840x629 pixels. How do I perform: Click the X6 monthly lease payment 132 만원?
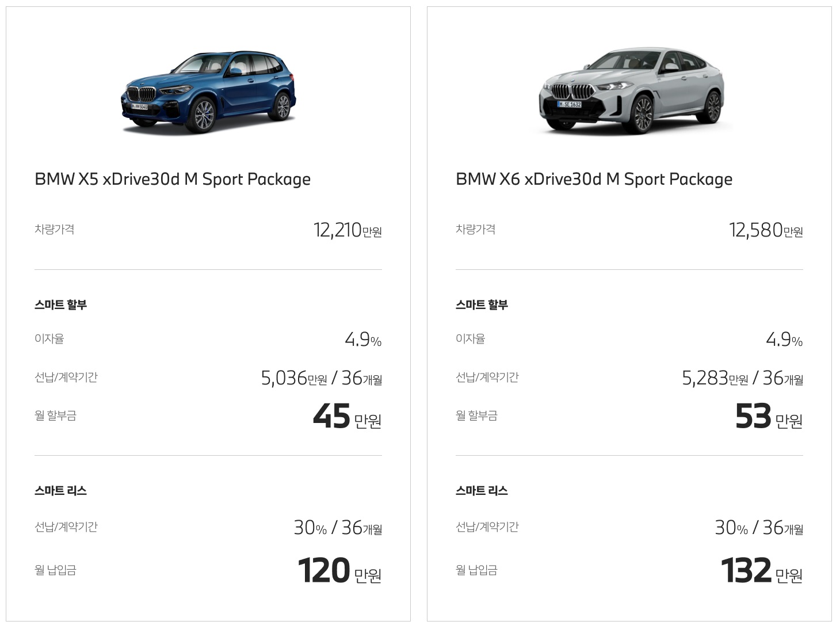762,571
